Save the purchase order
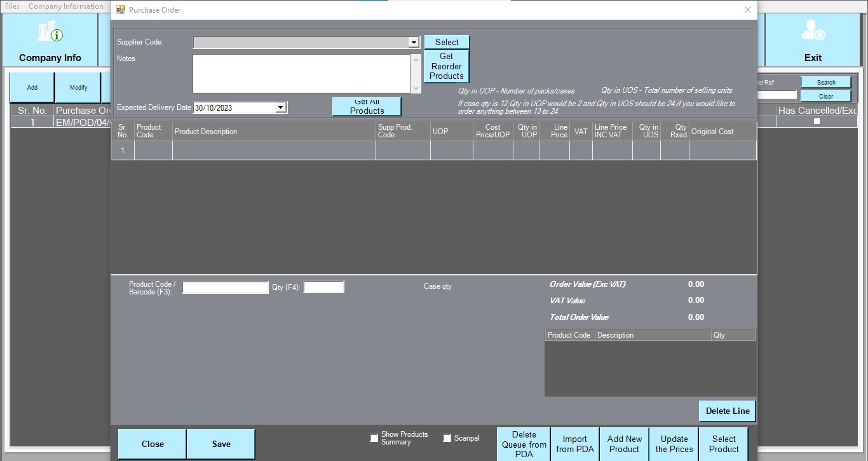 point(221,444)
